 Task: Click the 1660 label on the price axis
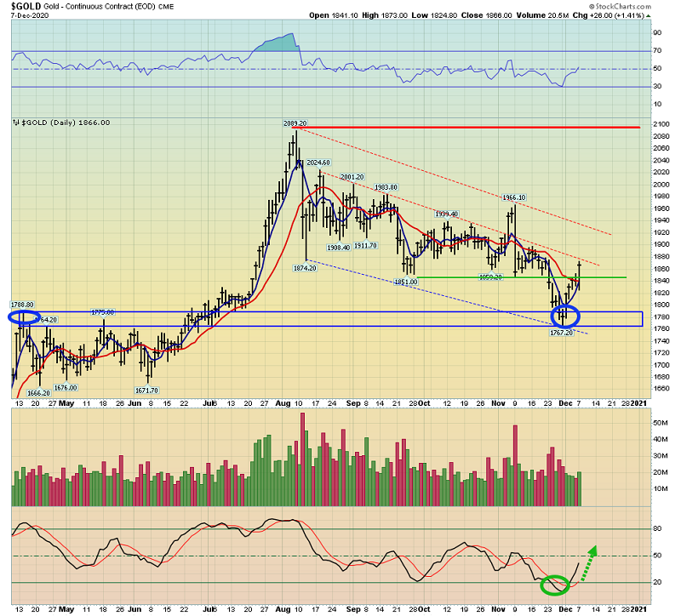[661, 389]
